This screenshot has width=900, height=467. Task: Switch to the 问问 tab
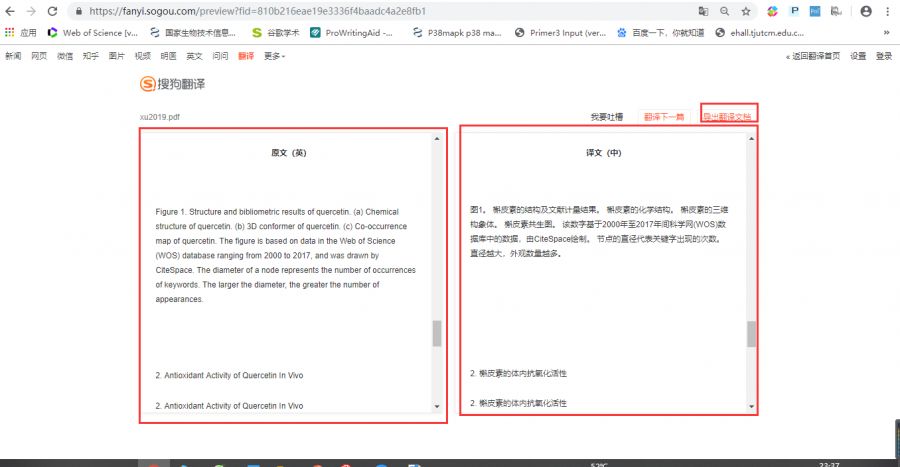click(x=220, y=56)
